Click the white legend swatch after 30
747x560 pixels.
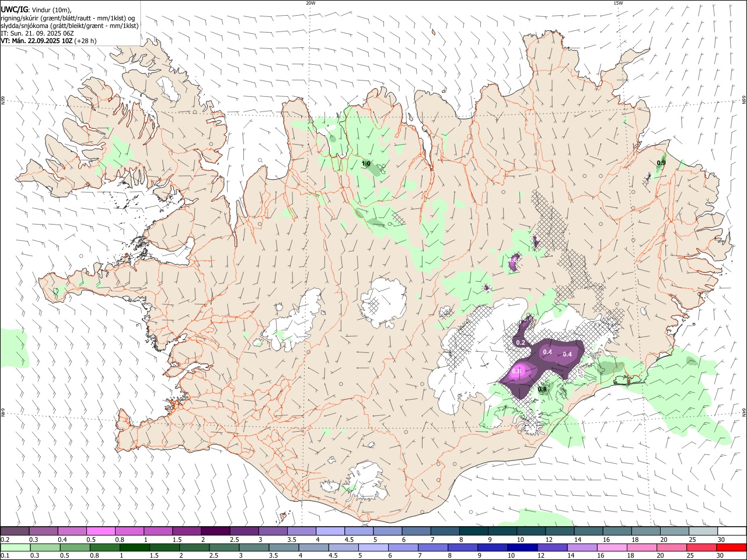pyautogui.click(x=732, y=531)
